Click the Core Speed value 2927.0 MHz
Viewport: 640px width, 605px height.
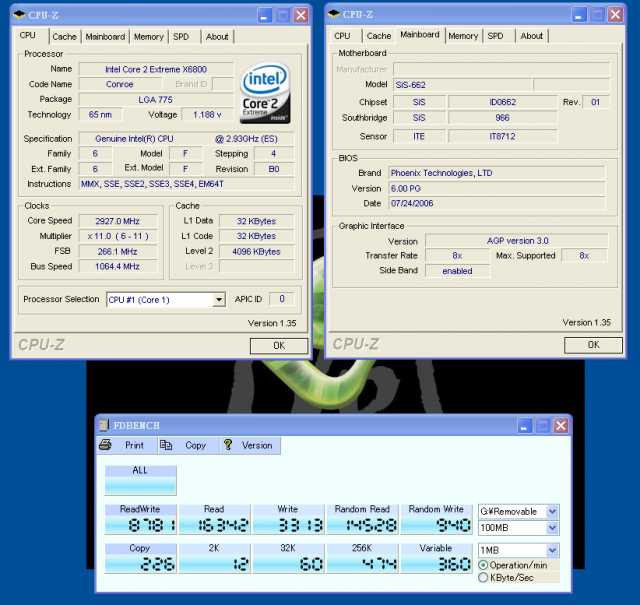tap(118, 221)
